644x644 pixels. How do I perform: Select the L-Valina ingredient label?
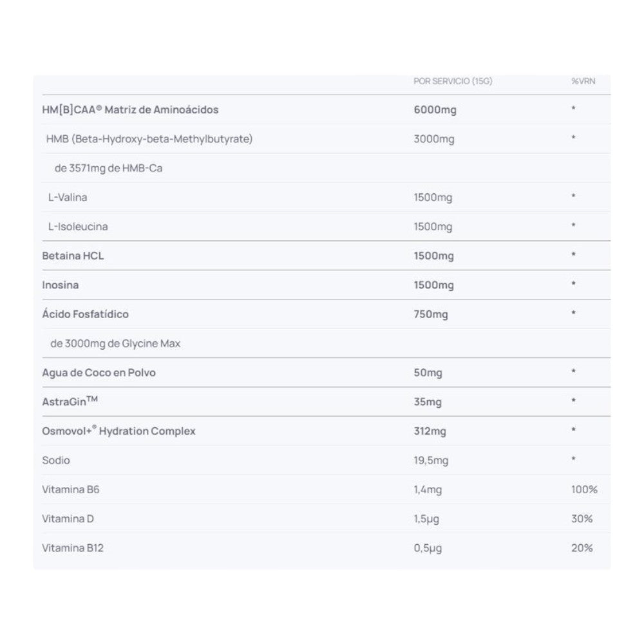click(68, 198)
